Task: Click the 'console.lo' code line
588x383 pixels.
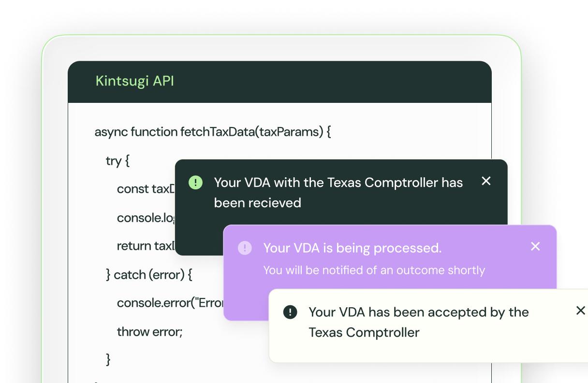Action: (x=145, y=218)
